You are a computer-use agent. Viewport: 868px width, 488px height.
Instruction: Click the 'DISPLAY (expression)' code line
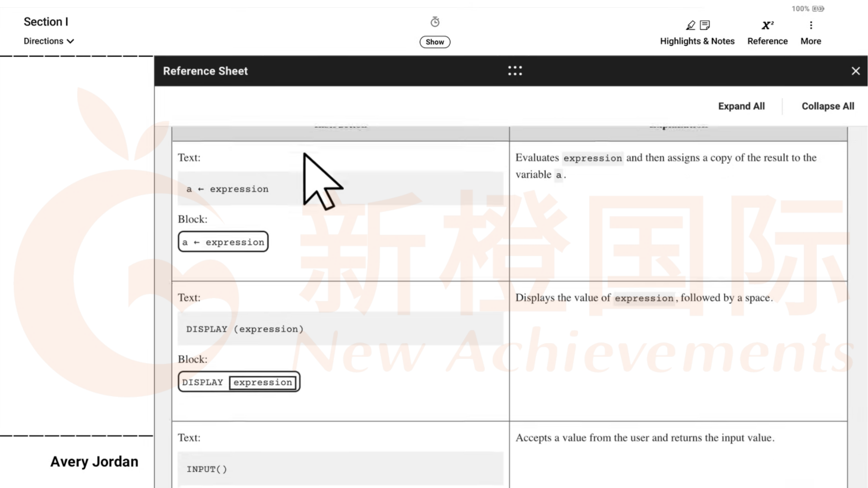340,329
